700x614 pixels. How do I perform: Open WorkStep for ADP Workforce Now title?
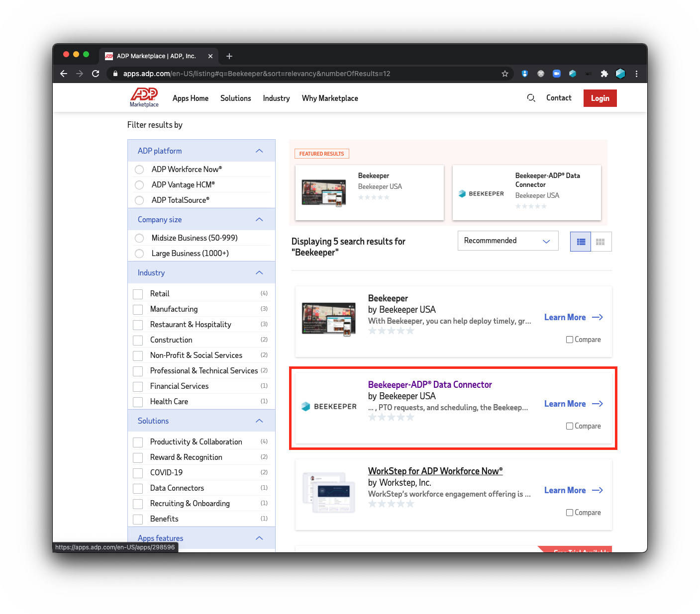tap(435, 471)
